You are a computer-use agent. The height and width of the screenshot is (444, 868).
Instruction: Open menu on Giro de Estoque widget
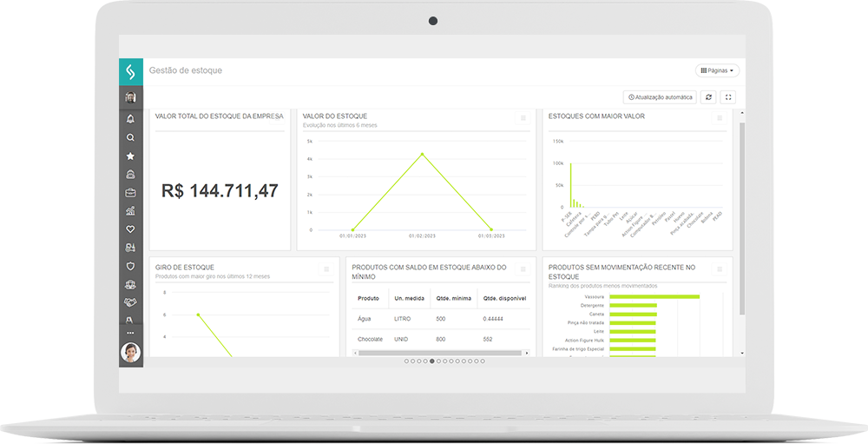(326, 269)
